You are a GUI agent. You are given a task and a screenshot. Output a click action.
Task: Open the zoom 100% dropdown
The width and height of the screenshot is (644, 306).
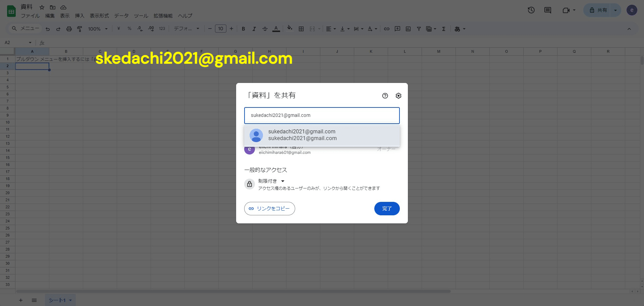(98, 29)
